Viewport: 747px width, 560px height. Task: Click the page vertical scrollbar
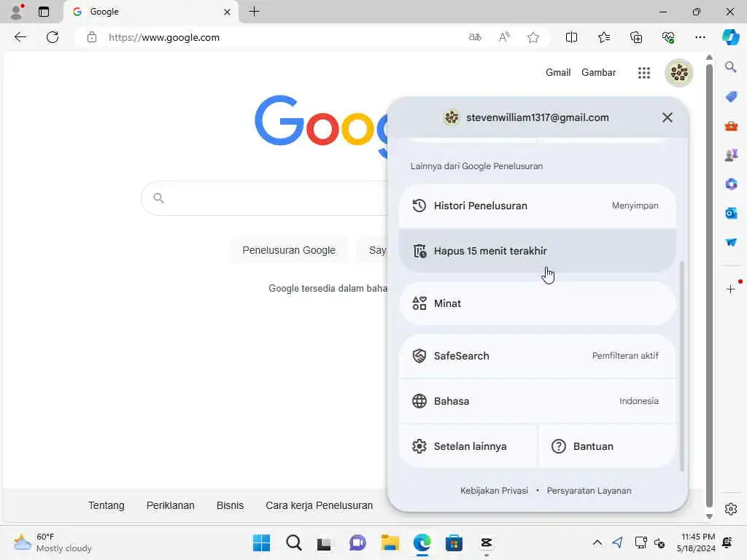709,285
